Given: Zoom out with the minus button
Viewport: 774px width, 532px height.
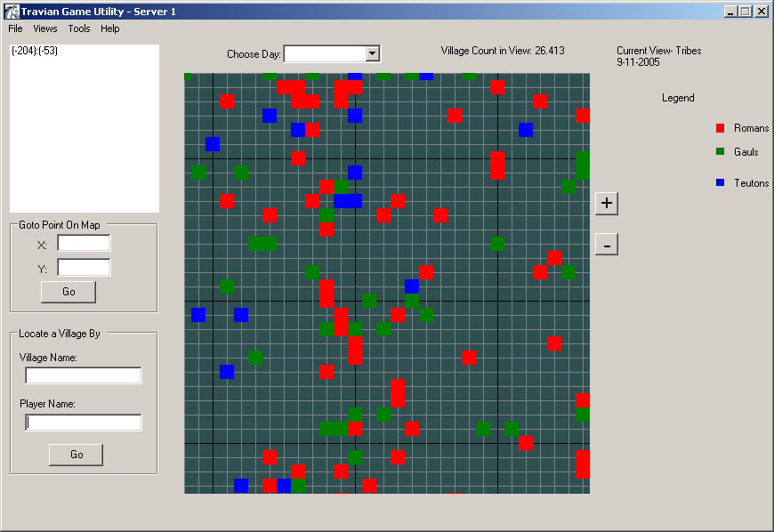Looking at the screenshot, I should pos(607,245).
